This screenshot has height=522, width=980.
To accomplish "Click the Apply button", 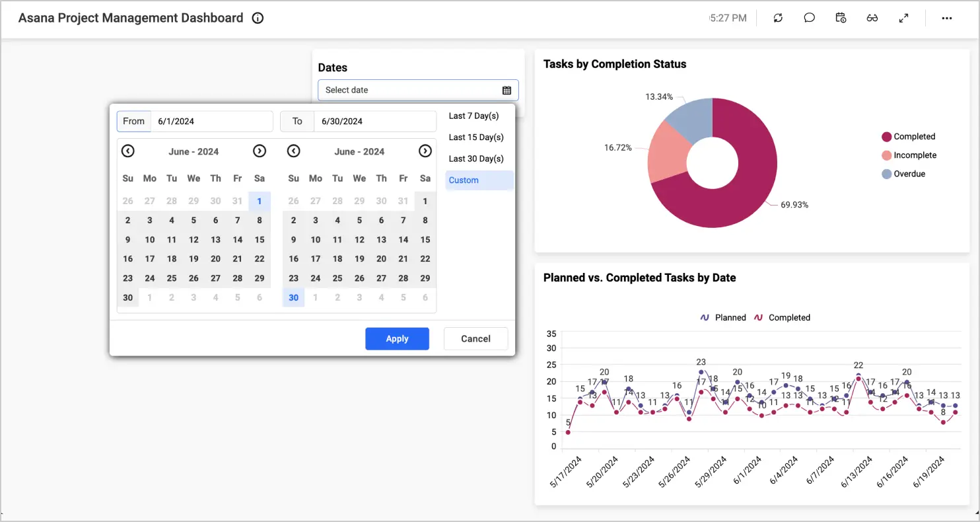I will pyautogui.click(x=397, y=339).
